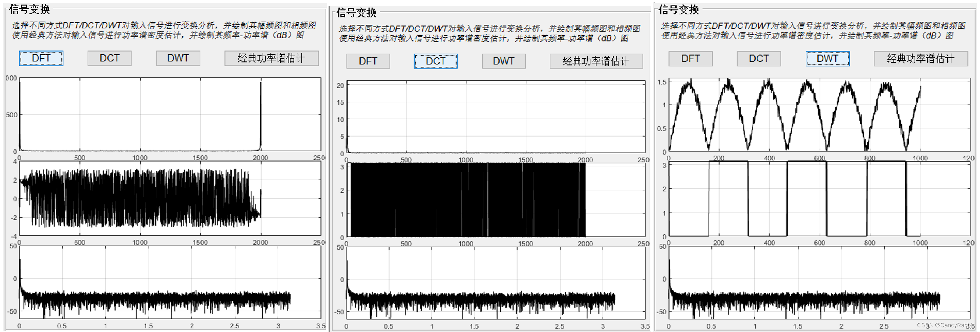Select DCT in the left panel

[x=109, y=58]
